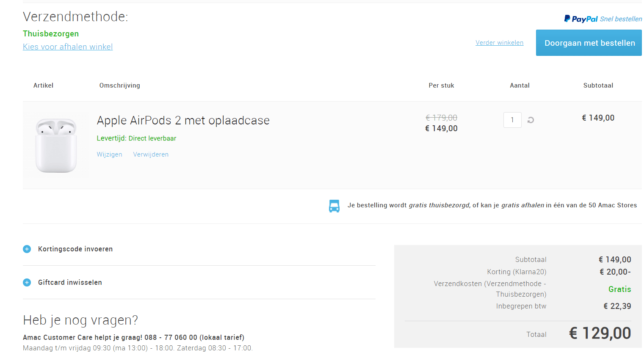Viewport: 644px width, 358px height.
Task: Click the Per stuk column header
Action: pyautogui.click(x=441, y=85)
